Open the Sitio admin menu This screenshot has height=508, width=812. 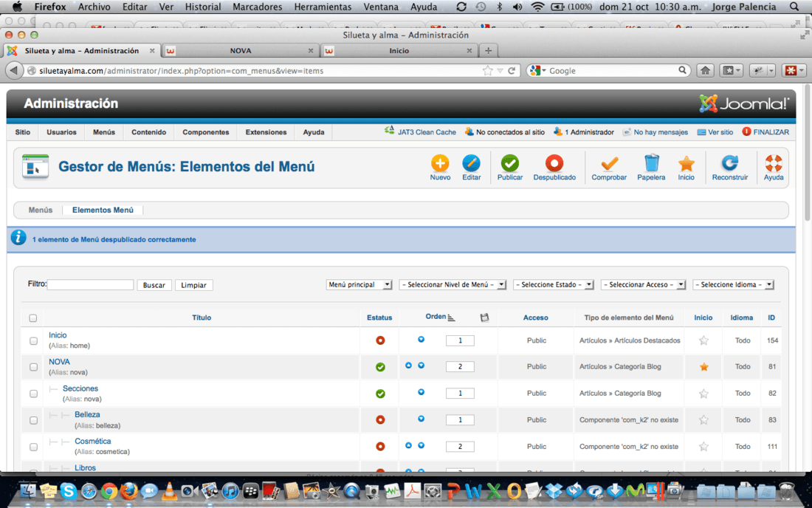coord(22,132)
